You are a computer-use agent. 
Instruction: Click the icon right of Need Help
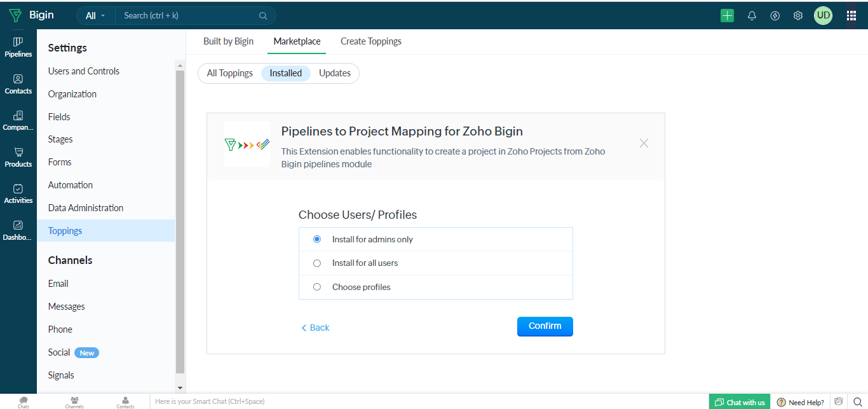[839, 401]
